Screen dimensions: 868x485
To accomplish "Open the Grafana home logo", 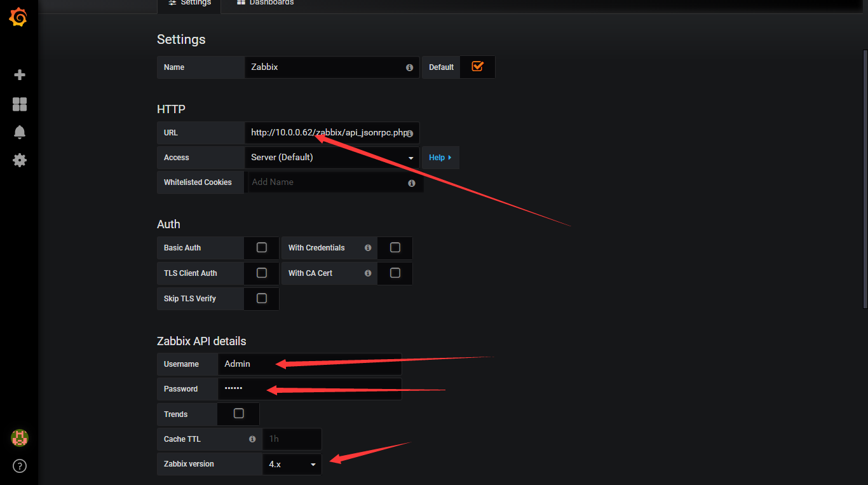I will point(18,17).
